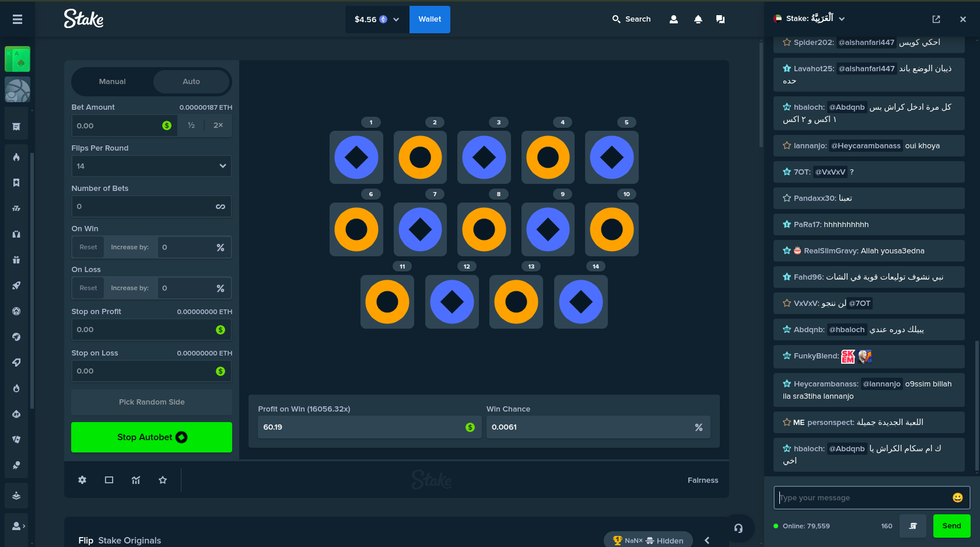Switch to Auto betting tab
Image resolution: width=980 pixels, height=547 pixels.
(x=191, y=82)
